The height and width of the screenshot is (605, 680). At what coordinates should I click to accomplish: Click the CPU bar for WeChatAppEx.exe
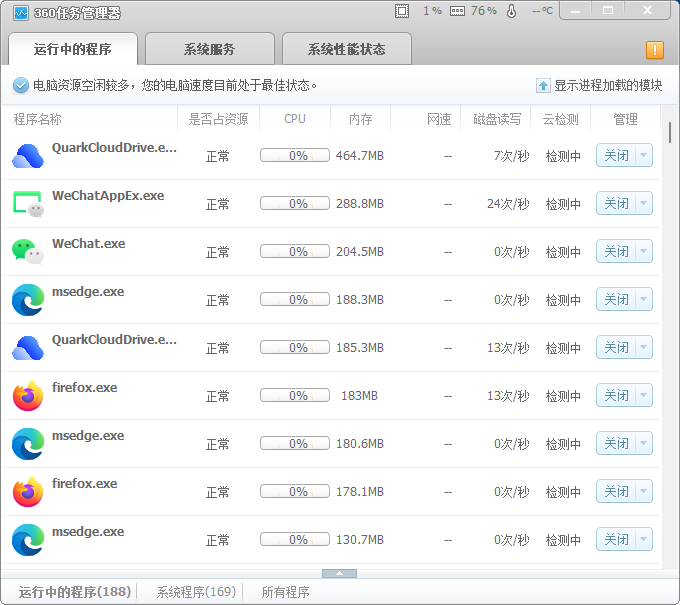click(295, 203)
